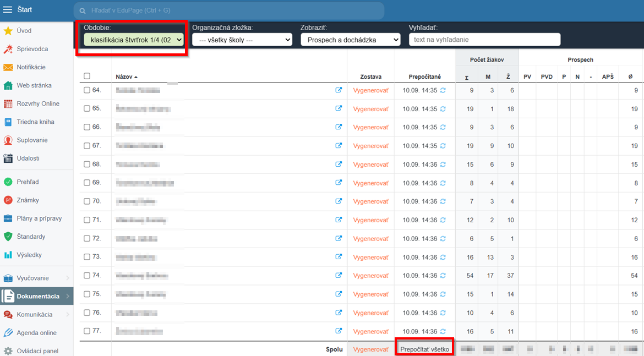The height and width of the screenshot is (356, 644).
Task: Tick the checkbox for row 66
Action: pos(87,127)
